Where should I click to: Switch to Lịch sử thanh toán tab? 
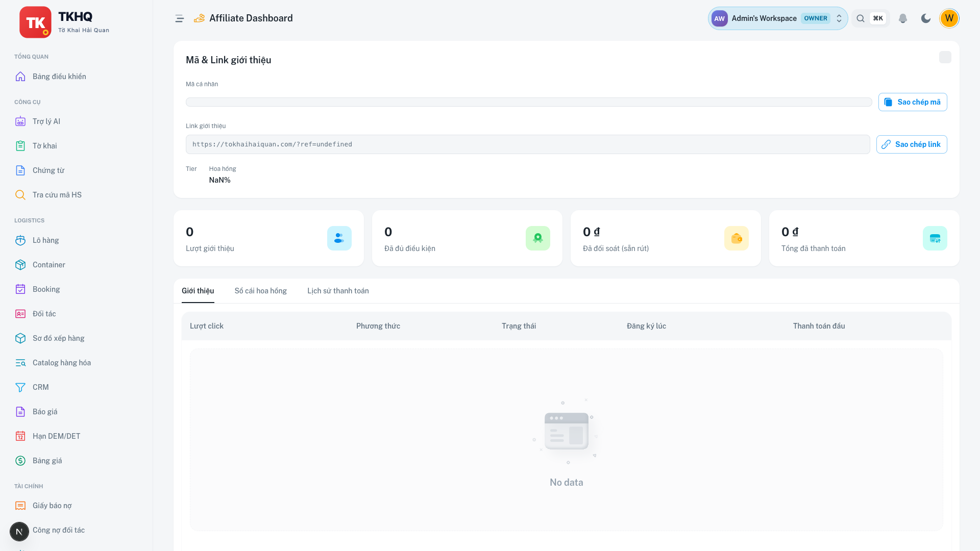(x=338, y=291)
